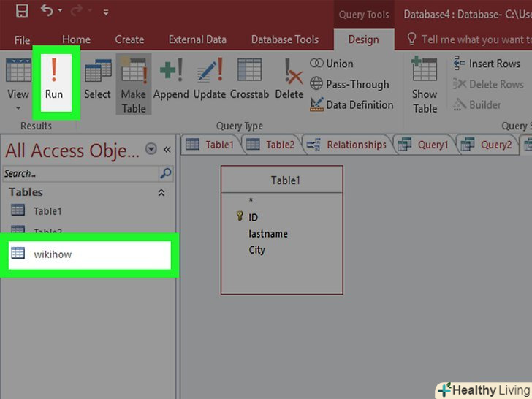
Task: Click the Builder button
Action: 477,104
